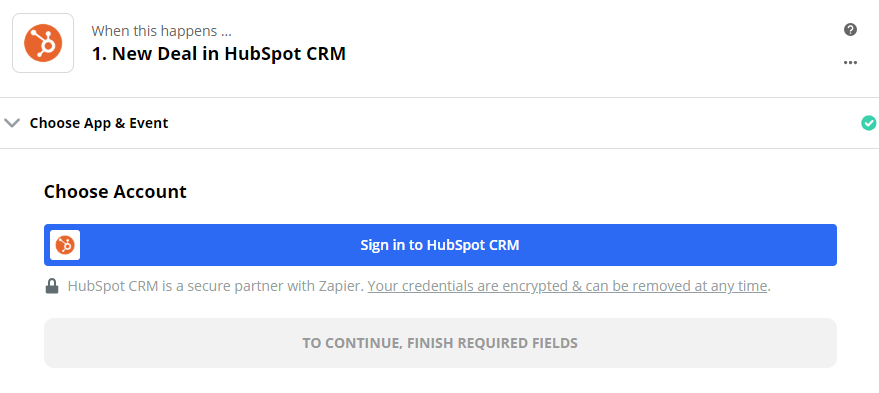
Task: Open the Choose App & Event section header
Action: (x=440, y=123)
